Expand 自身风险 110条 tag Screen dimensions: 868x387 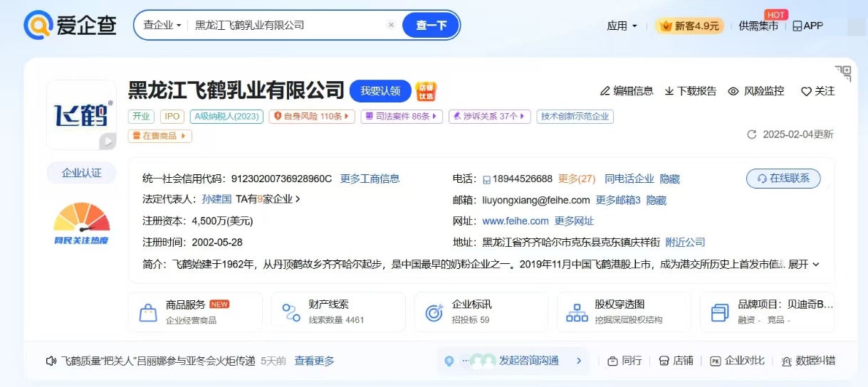click(312, 116)
